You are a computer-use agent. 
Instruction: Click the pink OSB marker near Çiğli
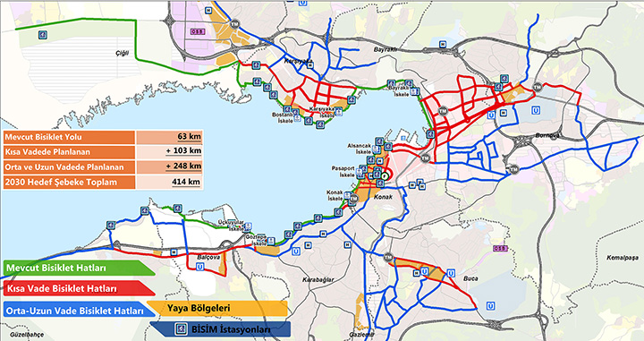196,31
